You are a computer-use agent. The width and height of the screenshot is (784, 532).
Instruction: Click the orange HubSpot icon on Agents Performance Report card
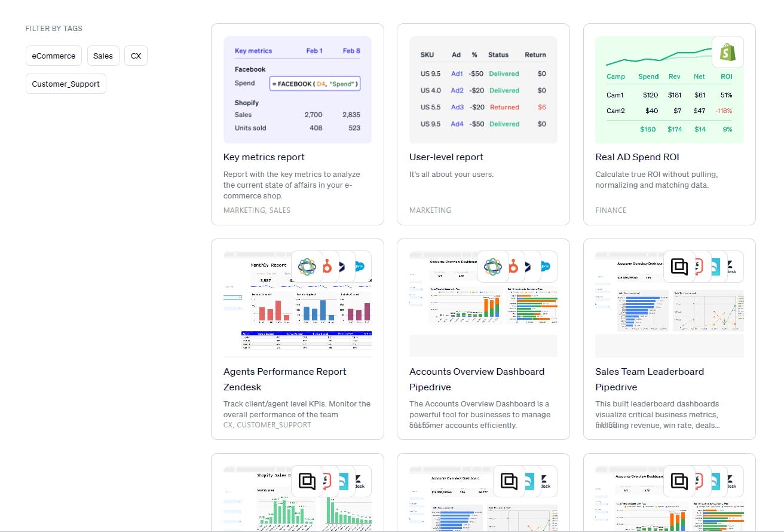(328, 267)
